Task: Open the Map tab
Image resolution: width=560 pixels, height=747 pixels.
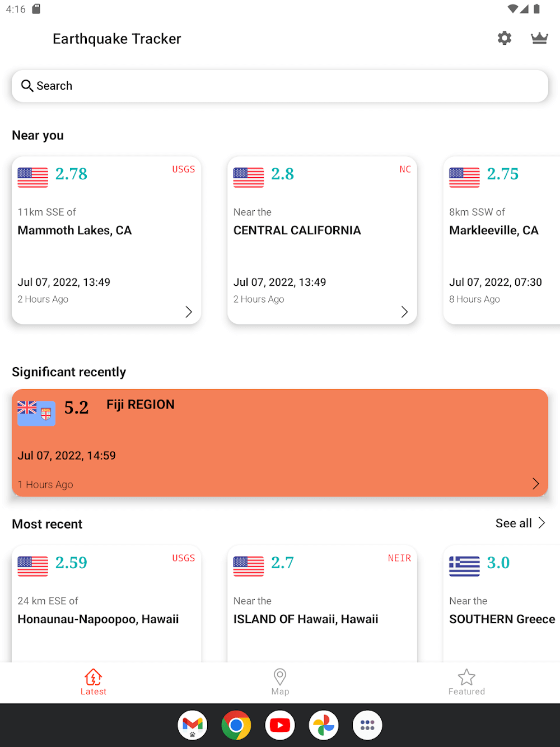Action: click(x=280, y=681)
